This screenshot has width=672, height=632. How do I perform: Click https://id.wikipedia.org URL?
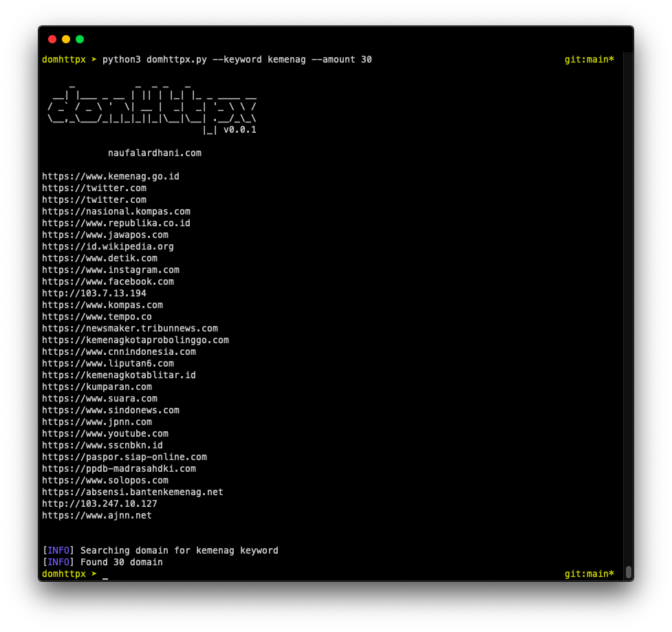(x=108, y=246)
